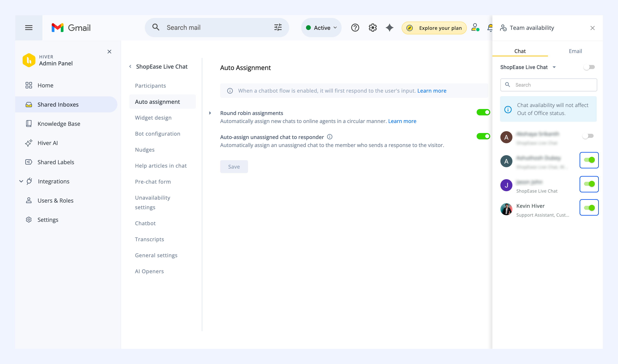Open Nudges settings

[145, 150]
